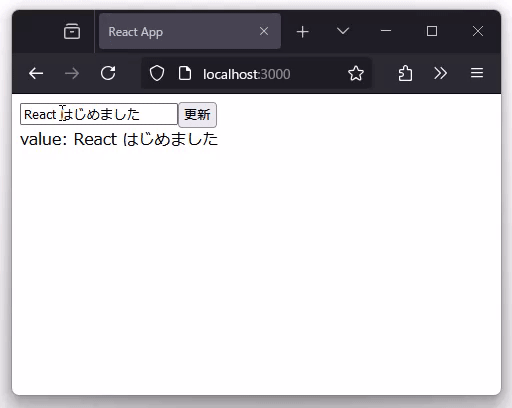Open the Firefox hamburger application menu
Screen dimensions: 512x408
pyautogui.click(x=477, y=73)
